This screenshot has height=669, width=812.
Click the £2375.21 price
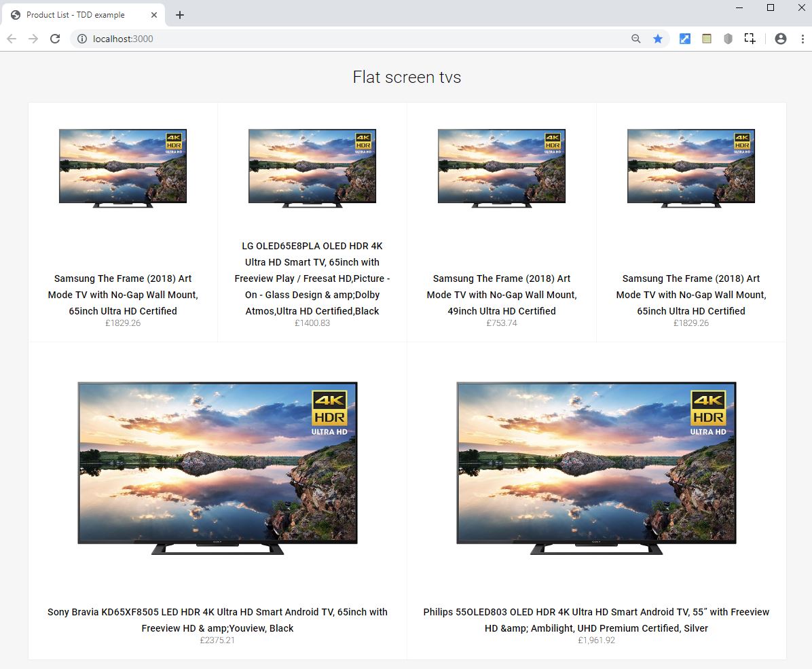(217, 640)
